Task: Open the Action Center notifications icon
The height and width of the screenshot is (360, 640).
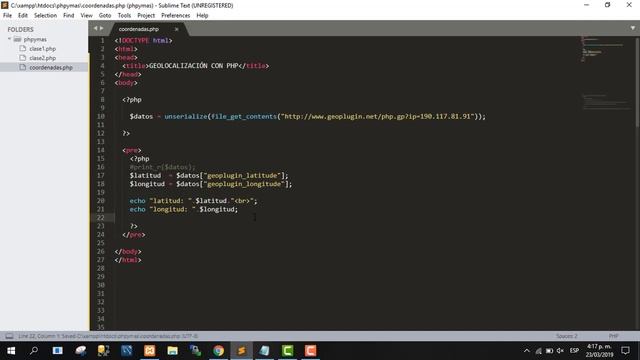Action: pyautogui.click(x=625, y=351)
